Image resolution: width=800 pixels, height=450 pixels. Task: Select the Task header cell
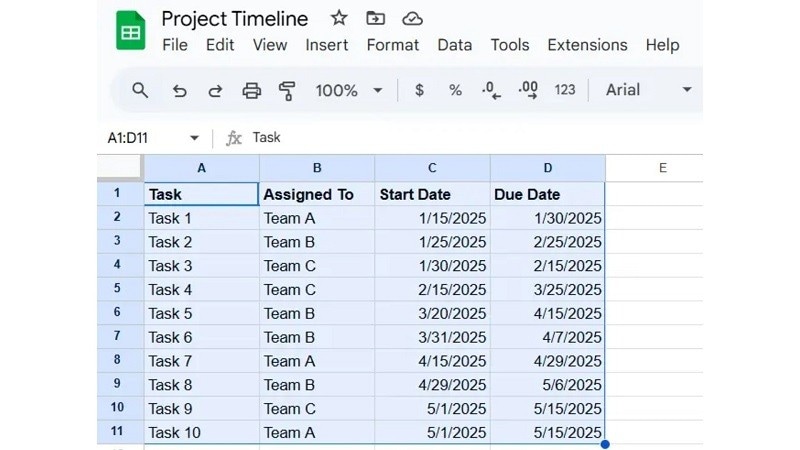[x=202, y=194]
